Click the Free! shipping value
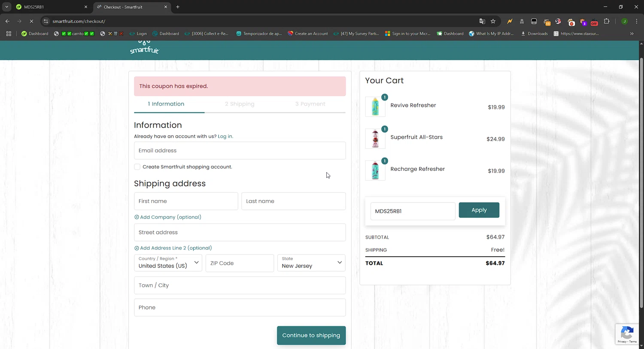 click(498, 250)
